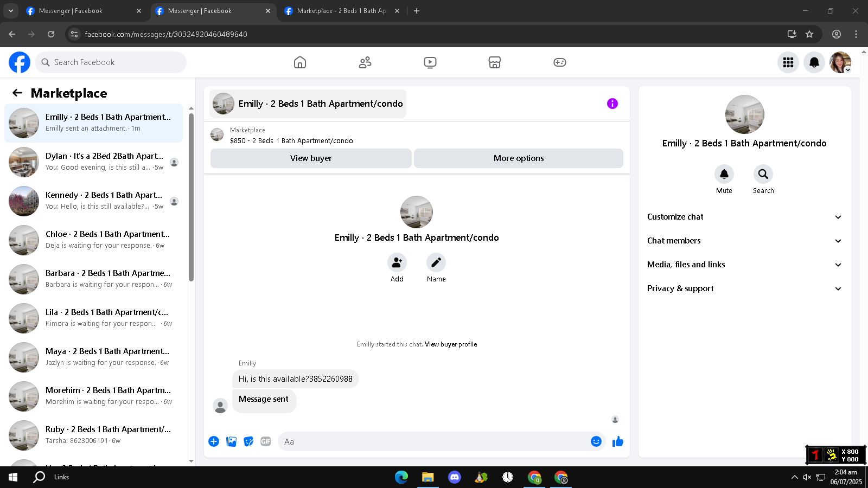Open Emilly 2 Beds 1 Bath conversation
The width and height of the screenshot is (868, 488).
point(93,123)
